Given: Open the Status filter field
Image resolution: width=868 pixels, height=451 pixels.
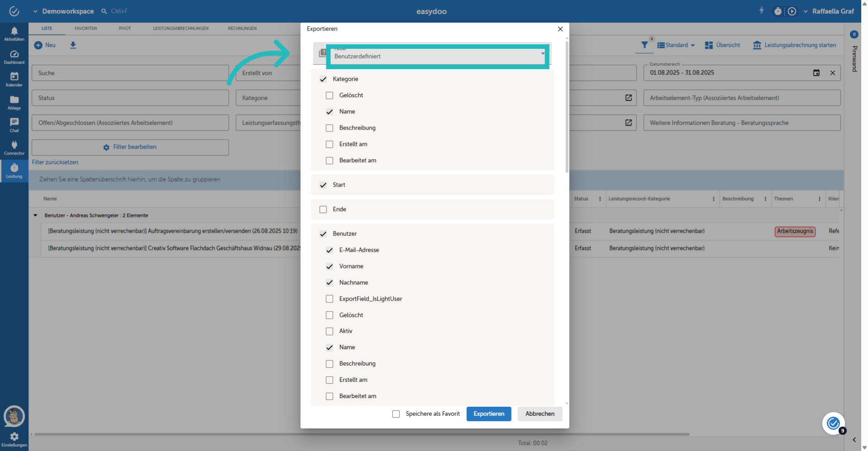Looking at the screenshot, I should 130,98.
